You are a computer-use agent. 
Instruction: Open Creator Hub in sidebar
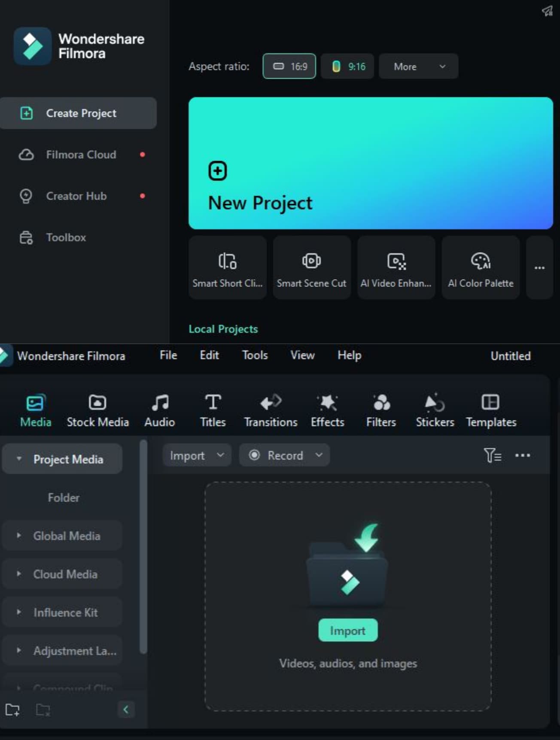click(x=78, y=196)
